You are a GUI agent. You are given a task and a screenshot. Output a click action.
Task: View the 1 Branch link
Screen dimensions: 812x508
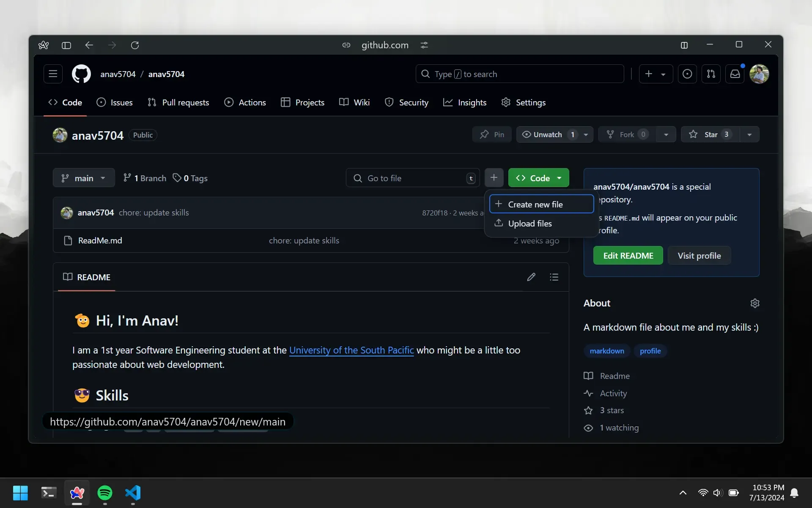(x=145, y=178)
